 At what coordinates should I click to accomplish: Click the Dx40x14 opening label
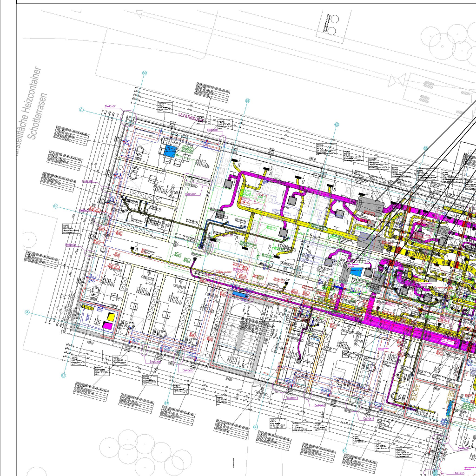(x=292, y=397)
